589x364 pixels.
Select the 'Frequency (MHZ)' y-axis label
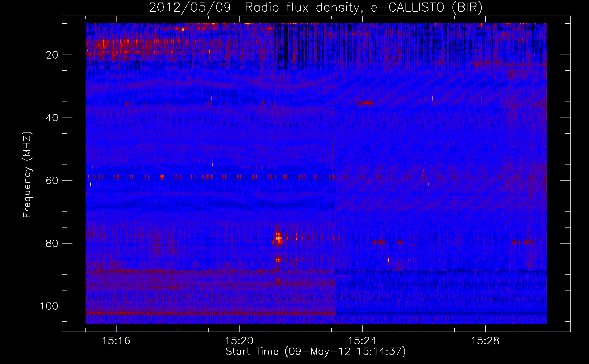pos(27,175)
